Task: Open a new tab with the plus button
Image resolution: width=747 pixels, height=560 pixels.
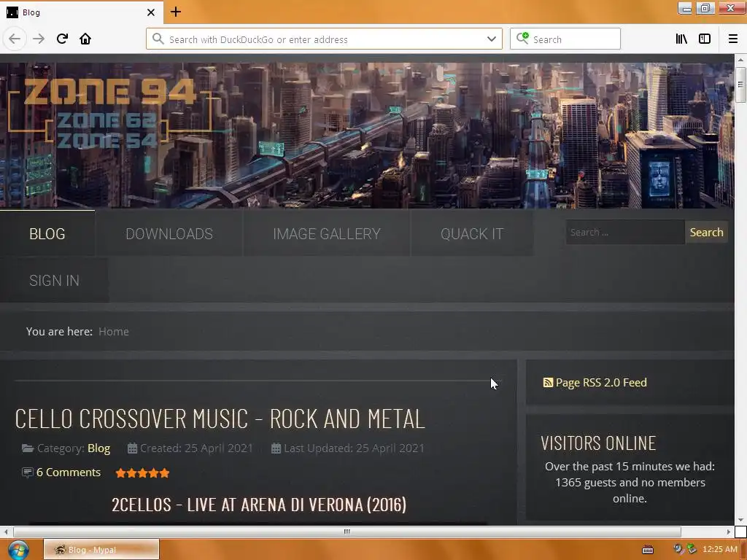Action: pos(176,12)
